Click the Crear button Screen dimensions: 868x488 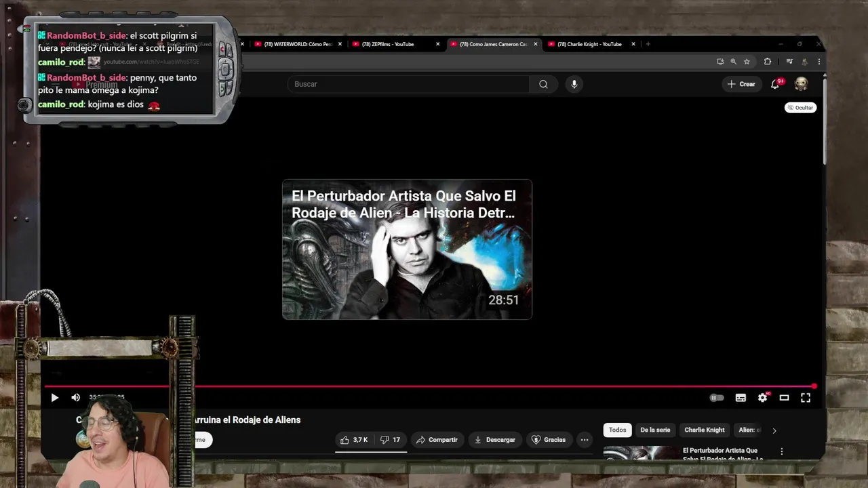click(x=741, y=84)
